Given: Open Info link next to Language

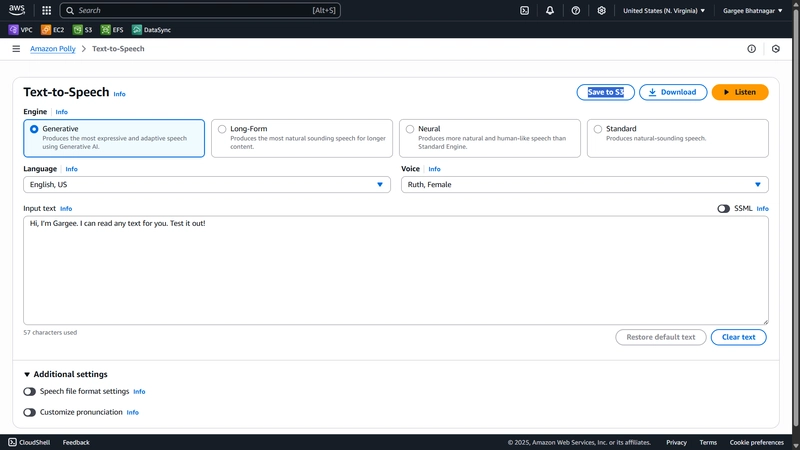Looking at the screenshot, I should (71, 169).
